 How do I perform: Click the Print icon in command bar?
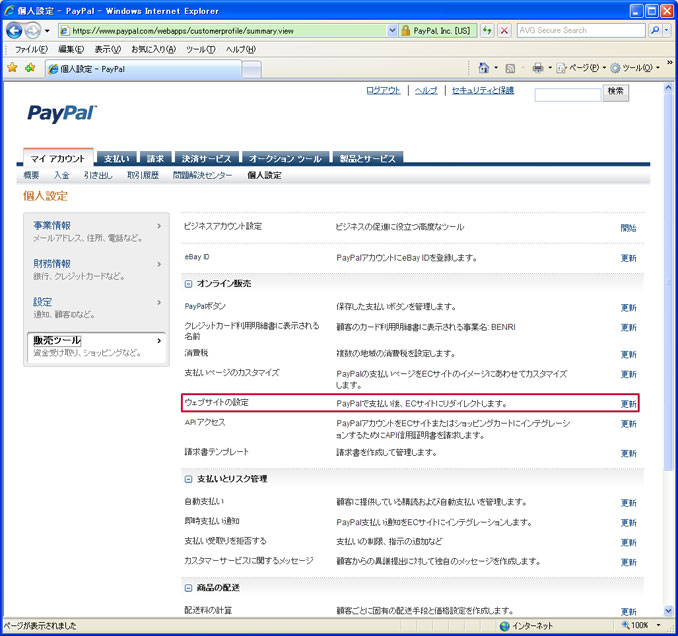click(x=538, y=68)
